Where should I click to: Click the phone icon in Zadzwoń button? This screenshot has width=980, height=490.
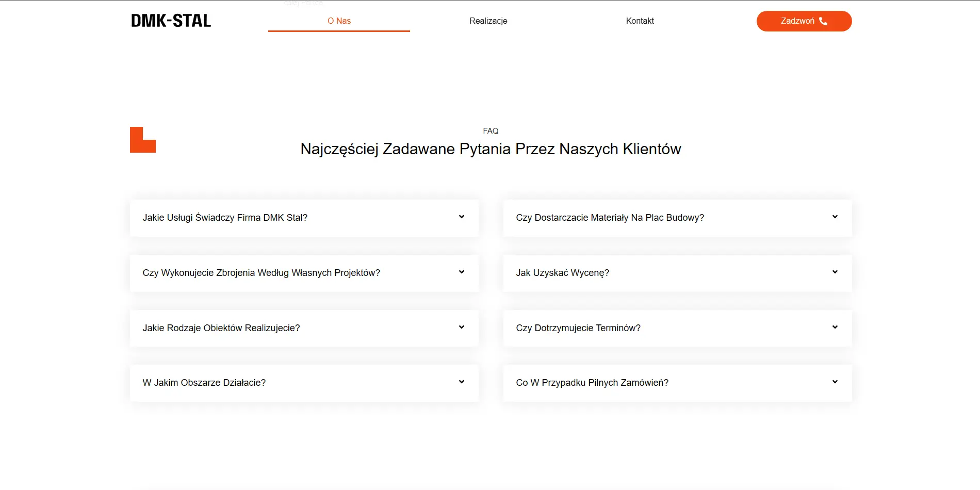pos(823,21)
